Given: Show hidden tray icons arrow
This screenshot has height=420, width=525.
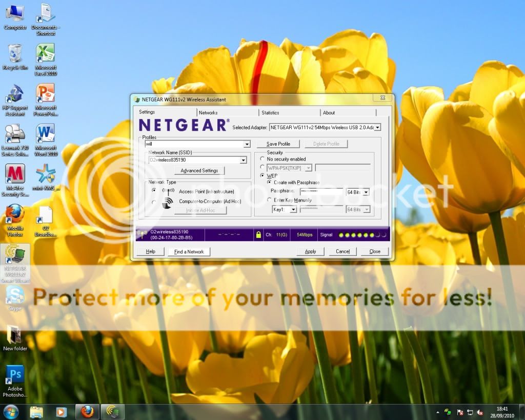Looking at the screenshot, I should tap(438, 412).
